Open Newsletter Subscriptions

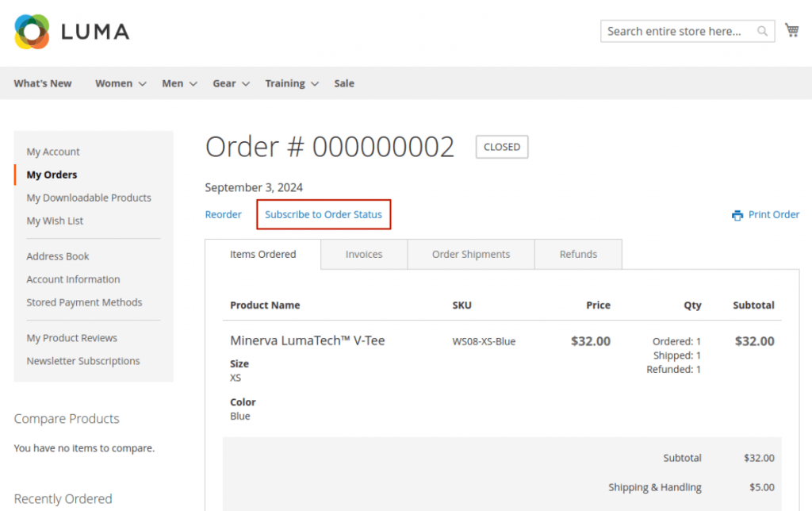tap(82, 361)
